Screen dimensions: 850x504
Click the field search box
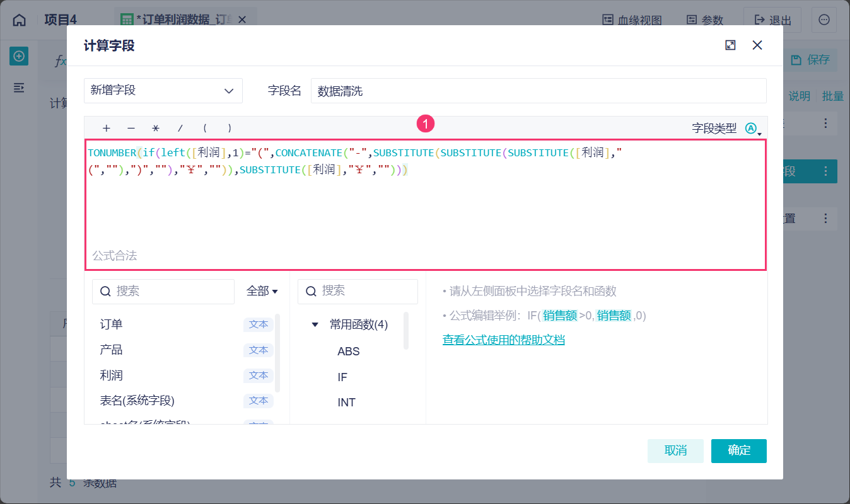(x=163, y=291)
